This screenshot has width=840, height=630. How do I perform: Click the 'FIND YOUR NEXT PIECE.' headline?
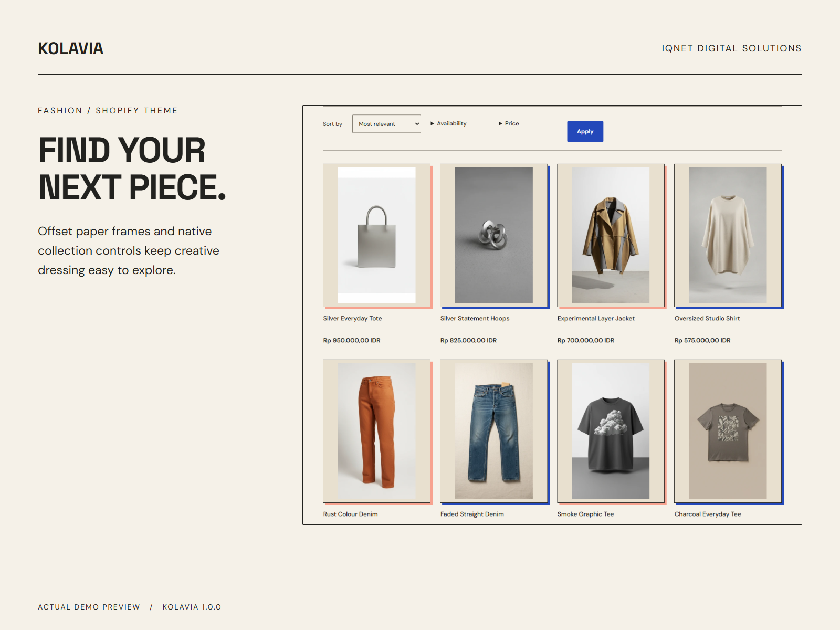(x=132, y=169)
